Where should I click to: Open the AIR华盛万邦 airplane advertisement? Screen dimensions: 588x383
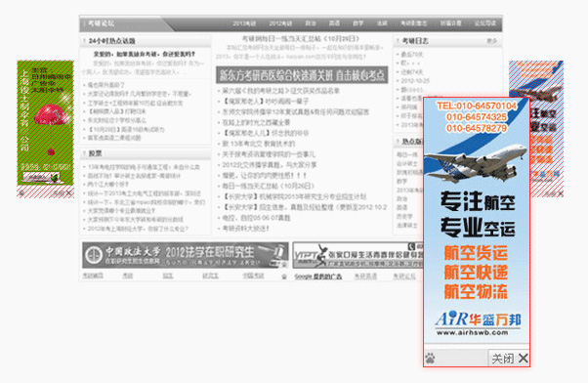[477, 222]
